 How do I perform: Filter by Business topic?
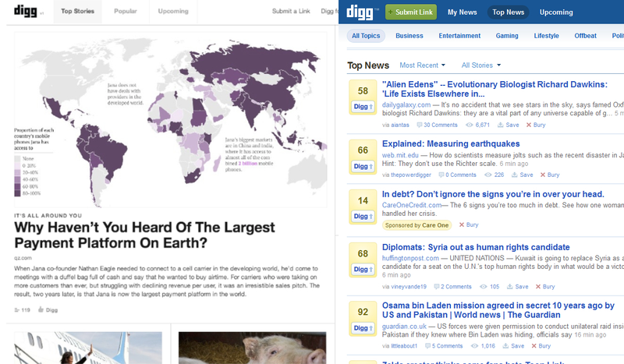[x=409, y=36]
